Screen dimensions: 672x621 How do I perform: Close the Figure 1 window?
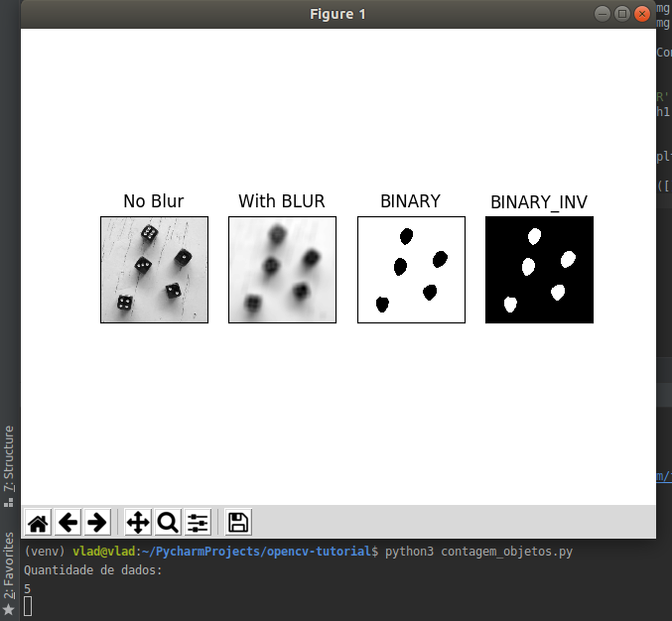coord(642,14)
